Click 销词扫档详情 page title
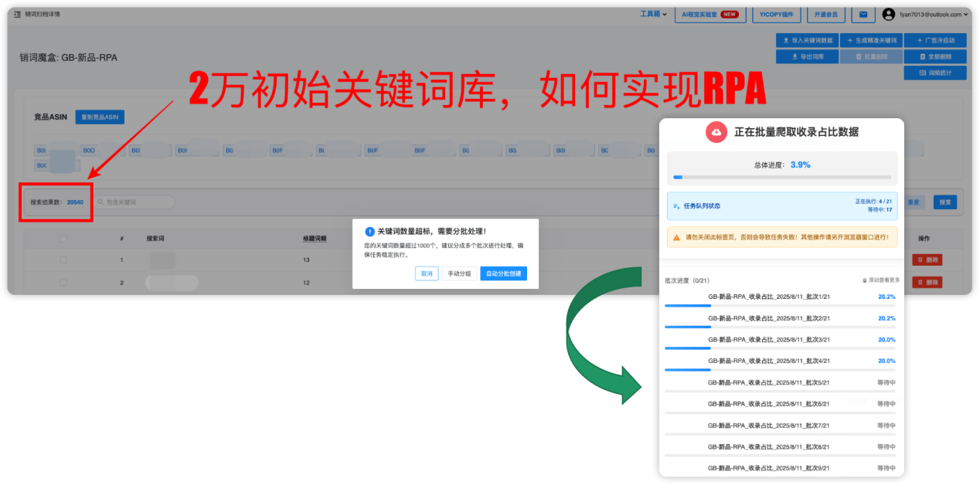Viewport: 980px width, 485px height. [43, 14]
